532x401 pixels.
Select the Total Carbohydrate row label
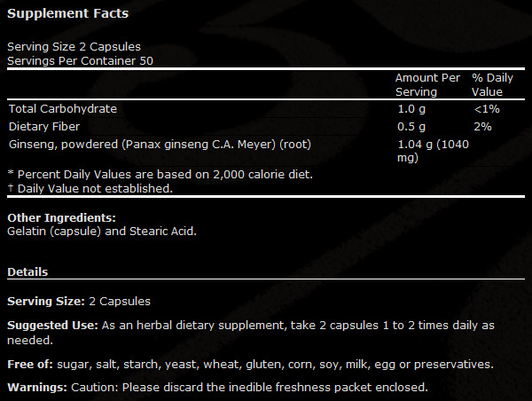(63, 108)
